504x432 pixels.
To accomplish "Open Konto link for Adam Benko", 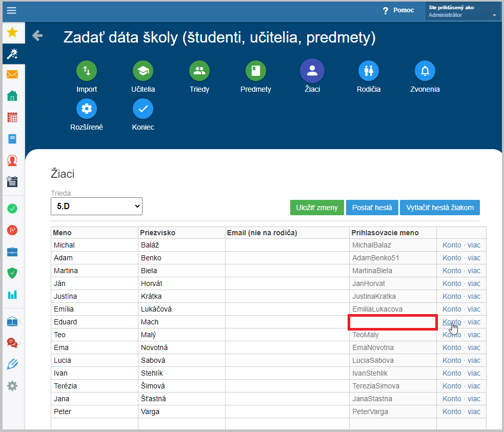I will coord(452,258).
